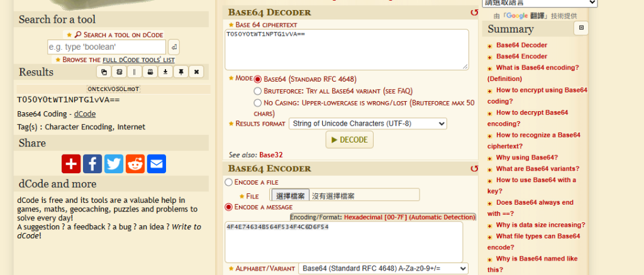Clear results with the X icon

pos(196,72)
